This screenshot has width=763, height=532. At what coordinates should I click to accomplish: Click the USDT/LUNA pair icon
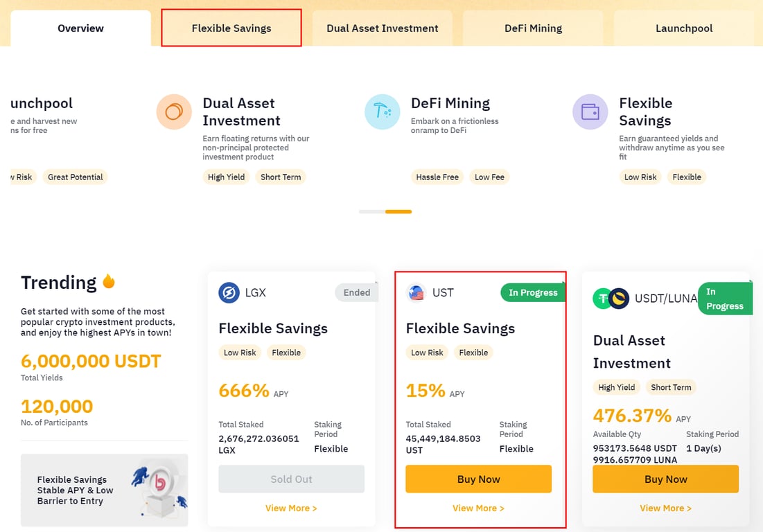610,299
